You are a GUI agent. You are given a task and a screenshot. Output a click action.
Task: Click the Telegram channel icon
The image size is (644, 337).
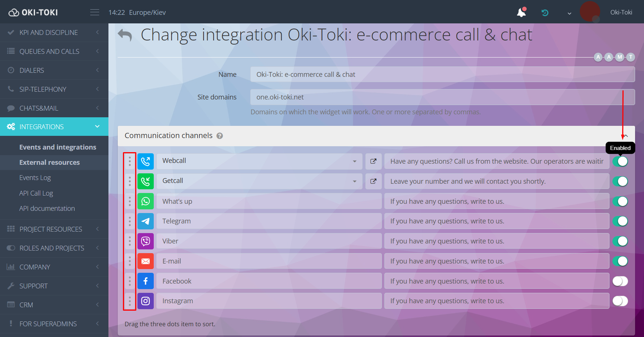(146, 221)
